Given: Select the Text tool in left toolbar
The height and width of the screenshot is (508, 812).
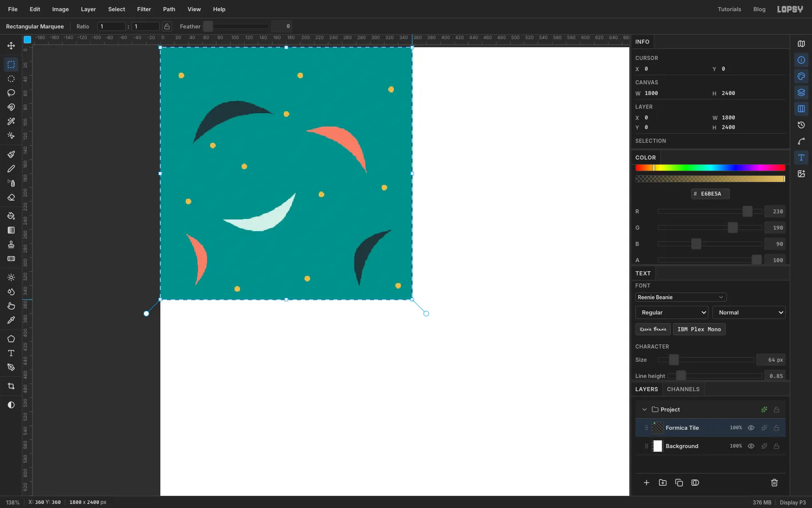Looking at the screenshot, I should coord(11,353).
